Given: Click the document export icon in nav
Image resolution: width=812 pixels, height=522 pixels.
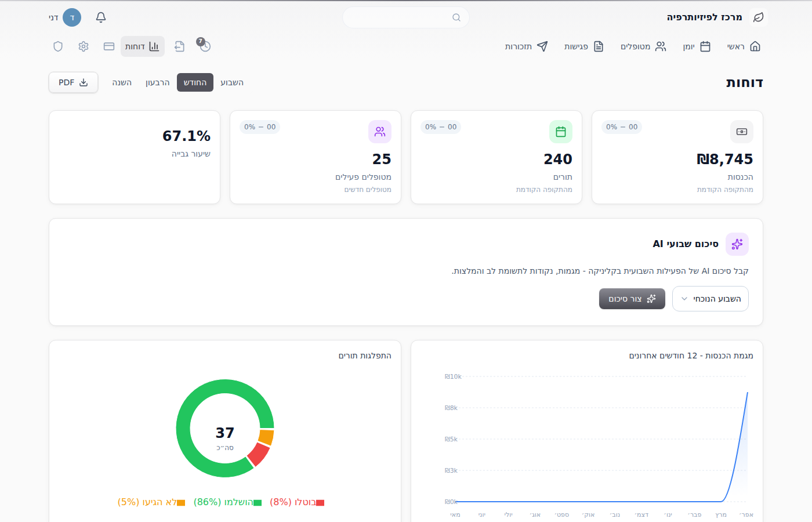Looking at the screenshot, I should 180,46.
